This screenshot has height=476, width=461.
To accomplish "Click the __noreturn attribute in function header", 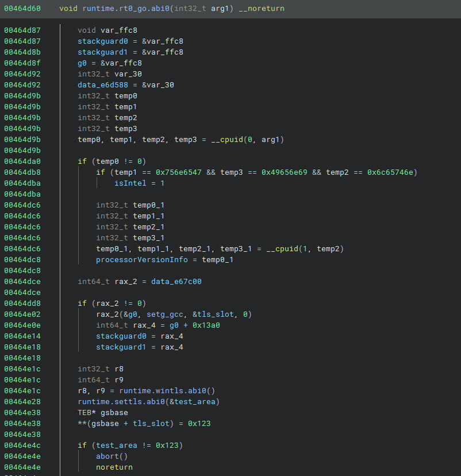I will (x=262, y=9).
